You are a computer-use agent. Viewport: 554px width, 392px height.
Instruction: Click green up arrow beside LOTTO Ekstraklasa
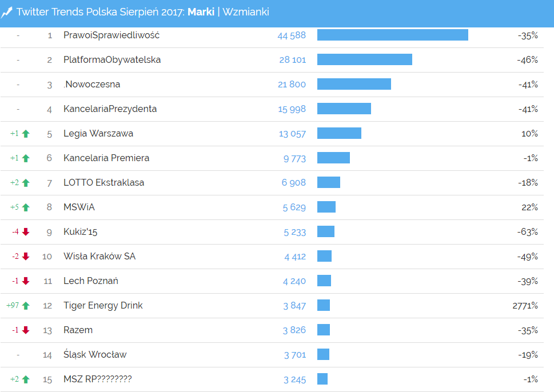pyautogui.click(x=26, y=183)
